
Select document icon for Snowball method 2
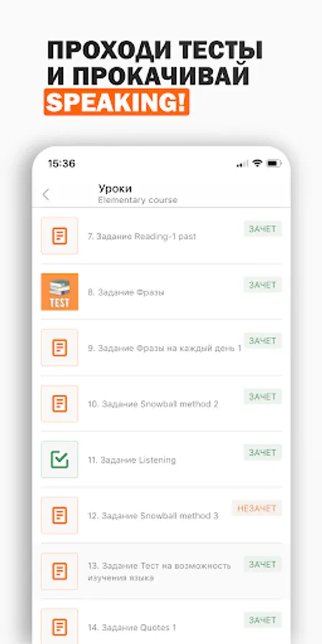point(59,404)
